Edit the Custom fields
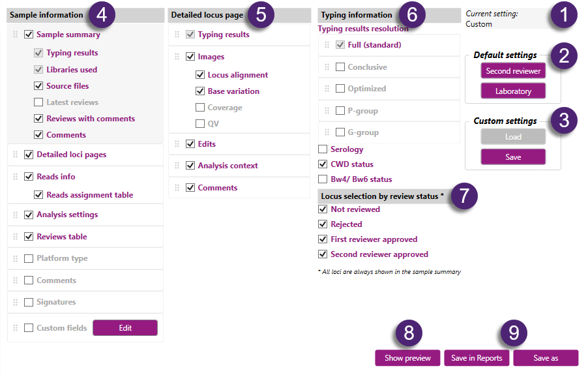Viewport: 588px width, 377px height. coord(125,328)
